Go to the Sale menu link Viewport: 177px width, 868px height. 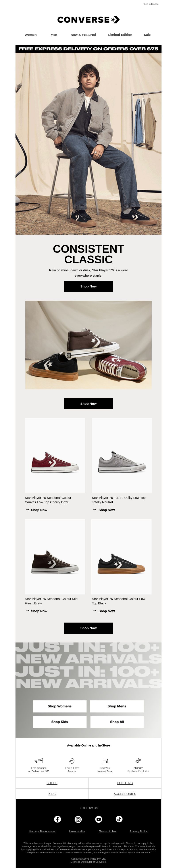(147, 35)
